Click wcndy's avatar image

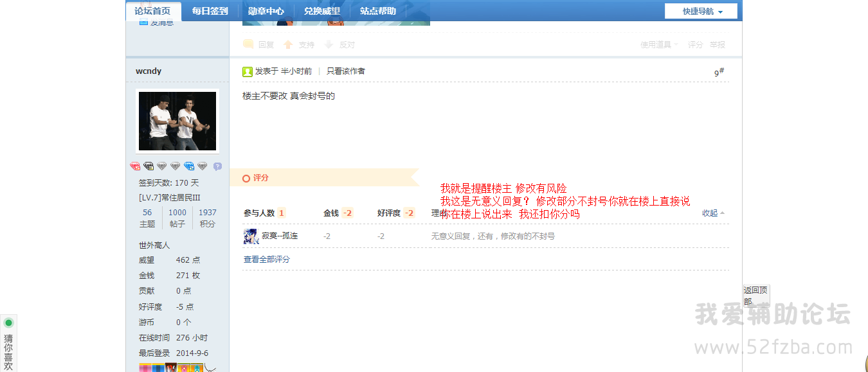(x=177, y=121)
